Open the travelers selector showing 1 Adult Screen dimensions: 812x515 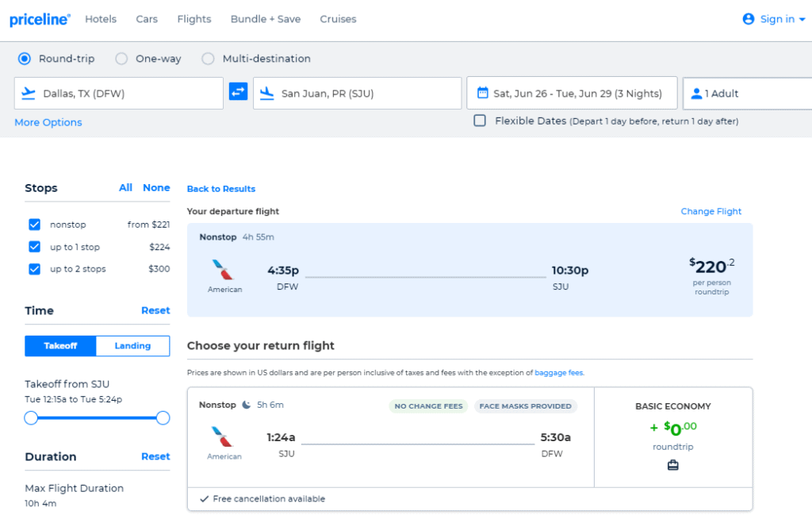(745, 92)
